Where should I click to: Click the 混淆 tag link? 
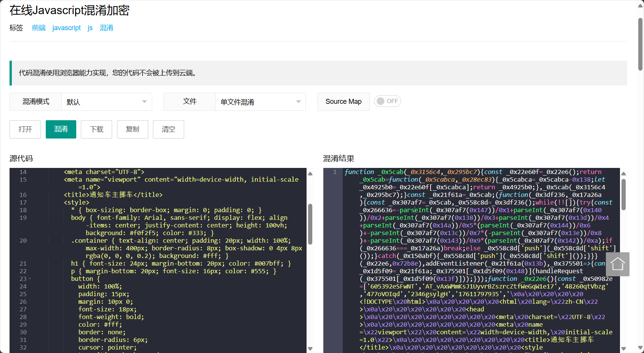pos(106,28)
